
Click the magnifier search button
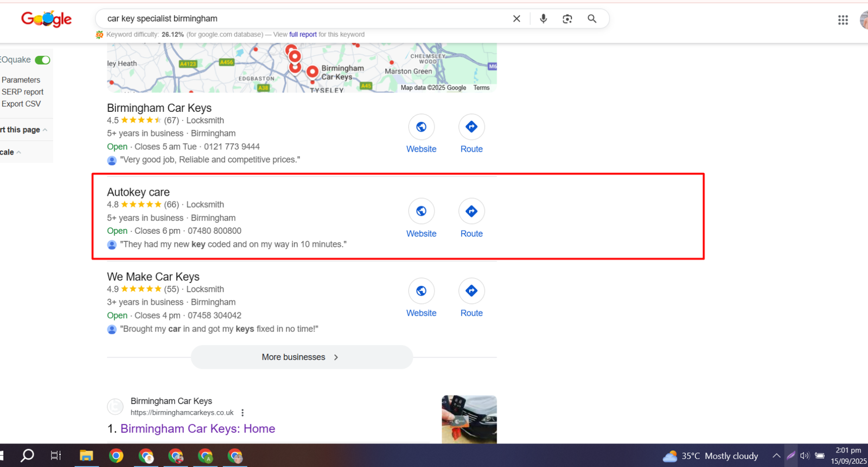(x=592, y=19)
